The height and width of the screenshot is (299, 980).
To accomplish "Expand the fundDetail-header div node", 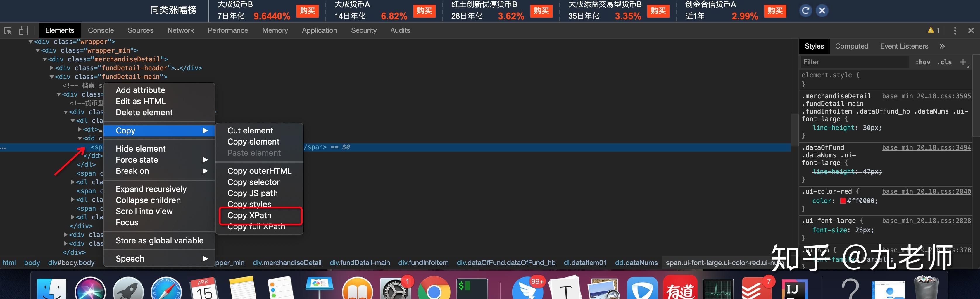I will [x=52, y=68].
